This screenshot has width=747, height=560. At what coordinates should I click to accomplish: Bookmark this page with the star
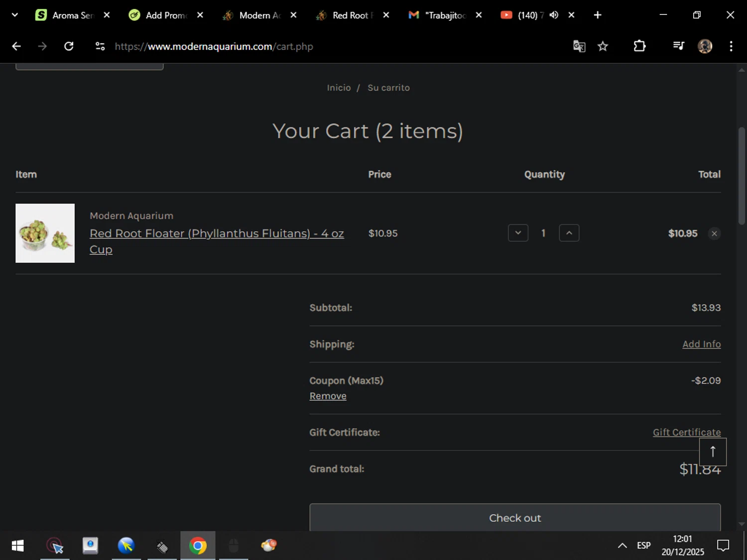[x=603, y=46]
